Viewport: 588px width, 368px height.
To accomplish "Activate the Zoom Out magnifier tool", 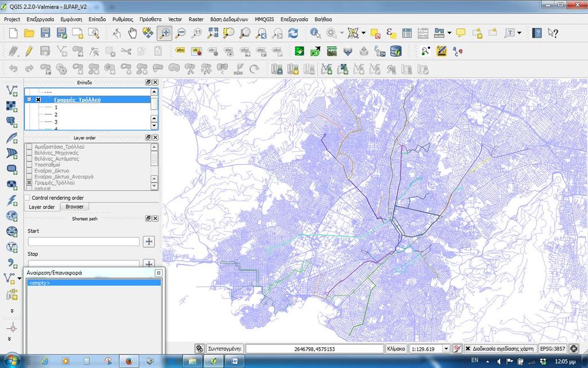I will coord(181,33).
